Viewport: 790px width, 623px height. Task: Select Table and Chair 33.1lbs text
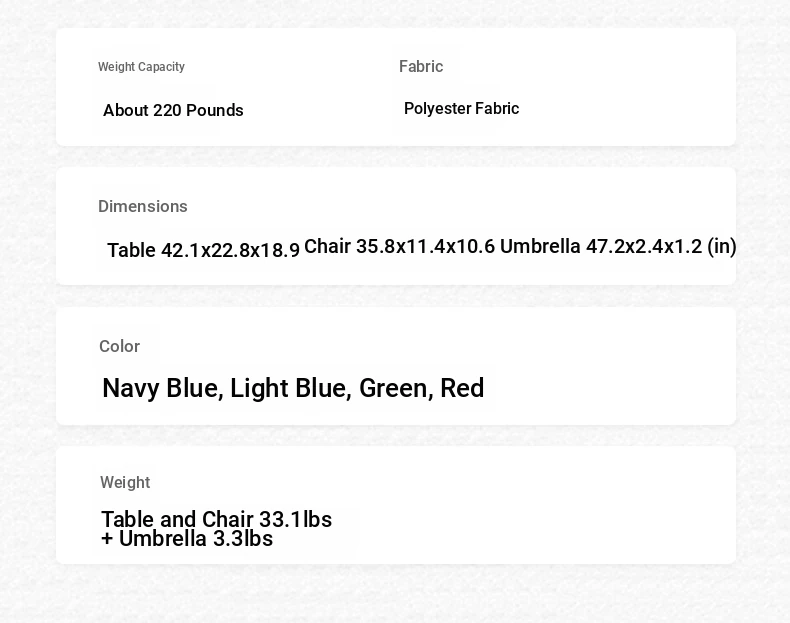pos(217,519)
